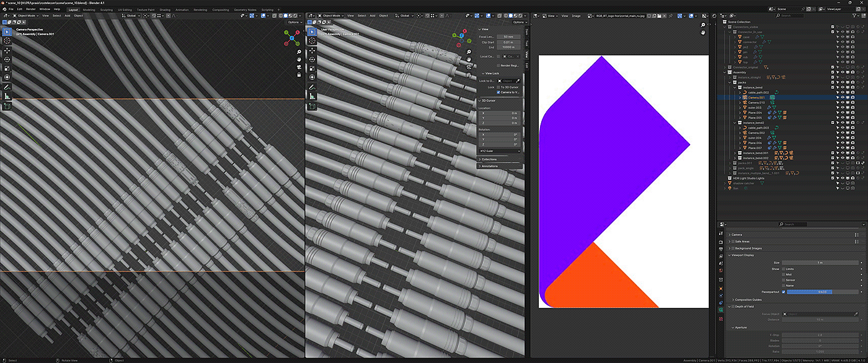Expand the Collections panel in sidebar
The height and width of the screenshot is (363, 868).
(x=489, y=159)
